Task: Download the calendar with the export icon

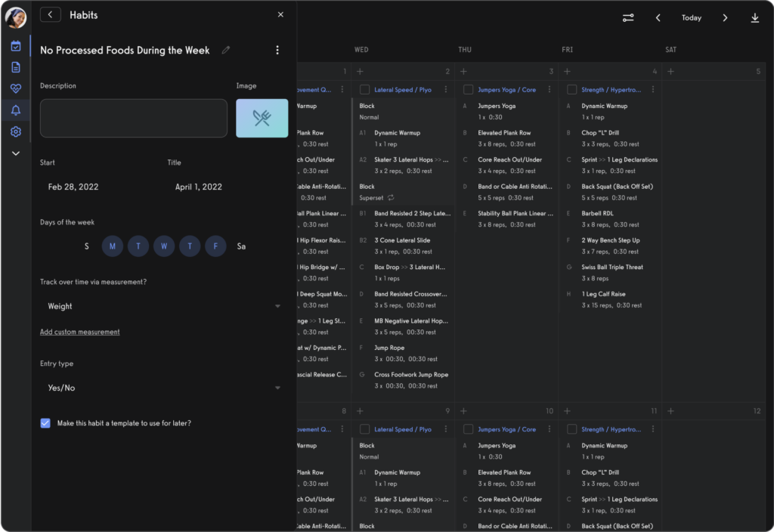Action: point(754,17)
